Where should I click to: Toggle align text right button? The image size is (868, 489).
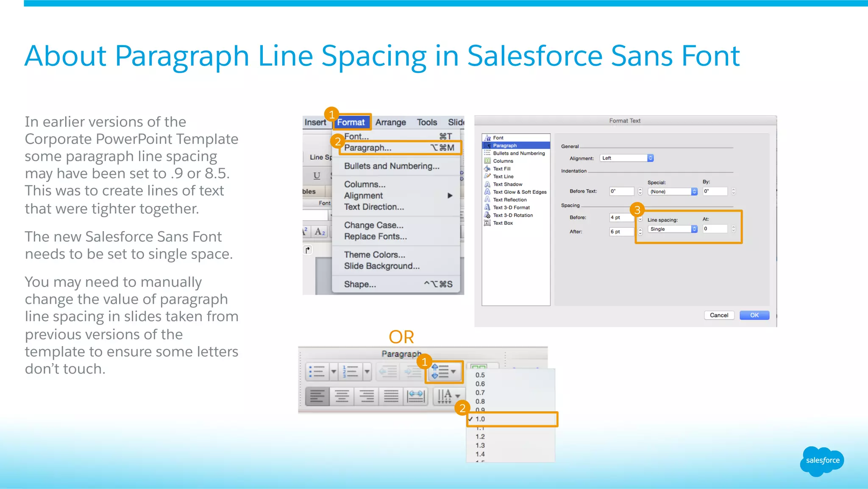pyautogui.click(x=367, y=397)
